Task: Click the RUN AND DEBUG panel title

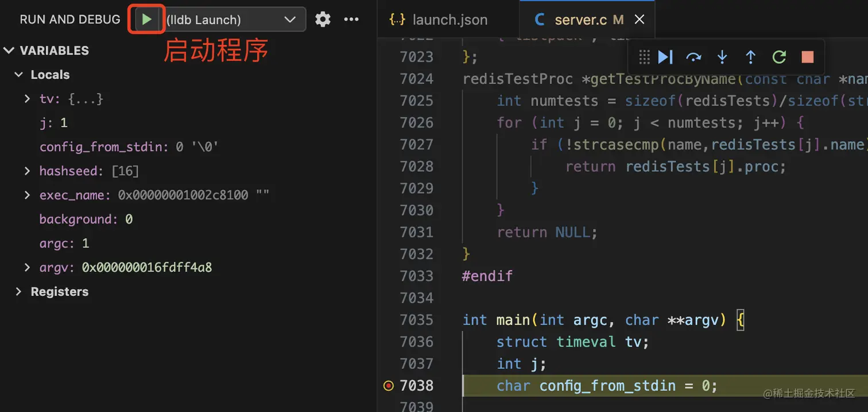Action: click(70, 20)
